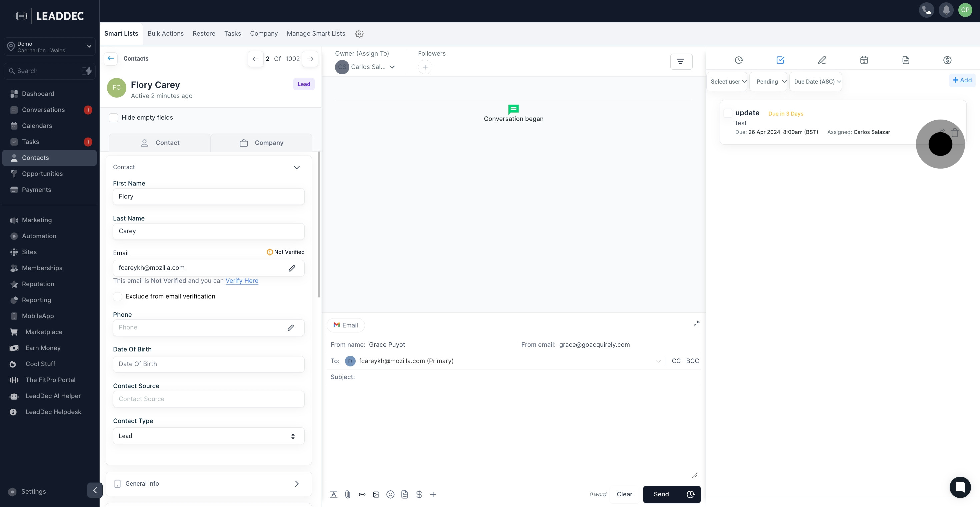The width and height of the screenshot is (980, 507).
Task: Go to next contact arrow
Action: pyautogui.click(x=310, y=59)
